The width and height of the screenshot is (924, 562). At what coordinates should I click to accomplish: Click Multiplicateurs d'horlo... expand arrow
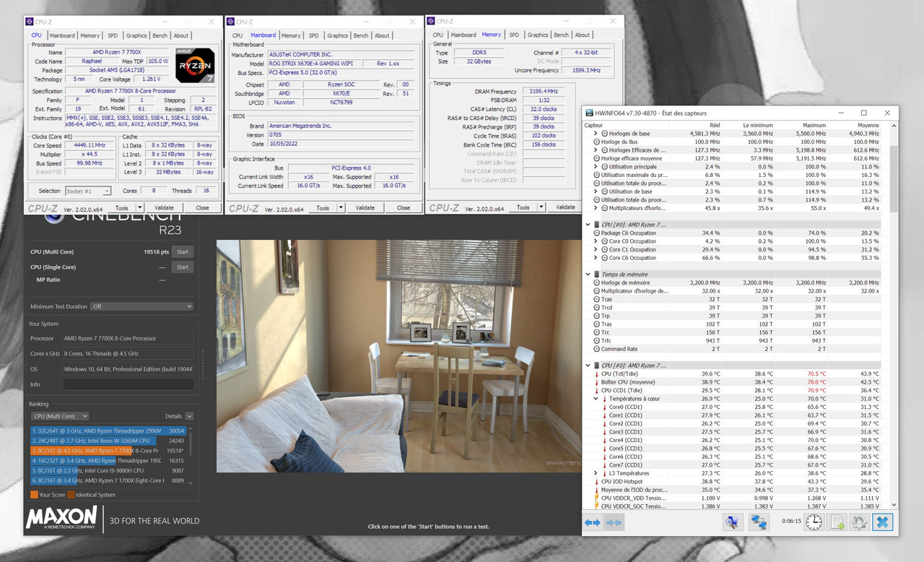point(596,208)
